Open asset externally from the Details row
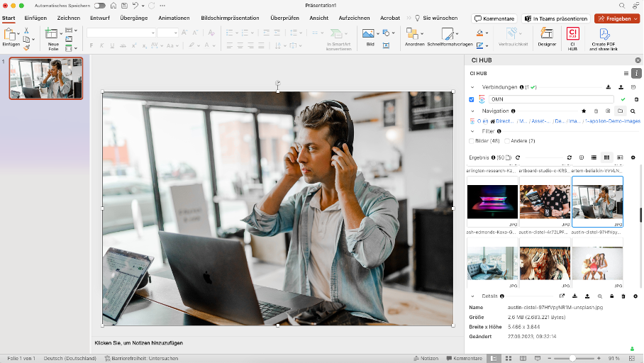Screen dimensions: 644x363 (562, 296)
